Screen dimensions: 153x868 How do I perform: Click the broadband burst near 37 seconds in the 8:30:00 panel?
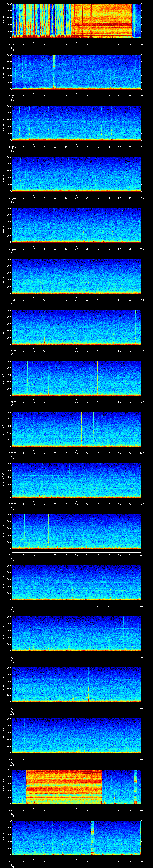[92, 838]
